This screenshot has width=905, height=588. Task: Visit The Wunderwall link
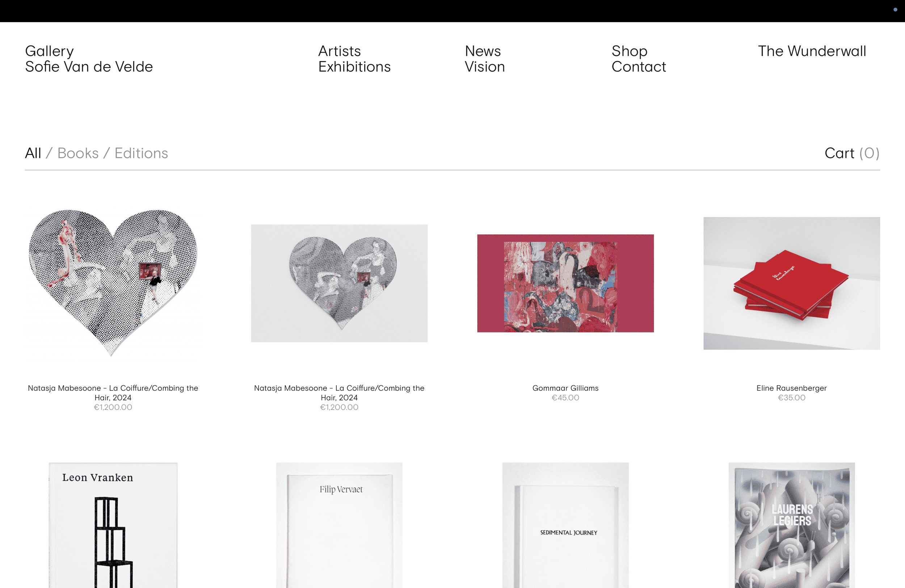[x=812, y=51]
